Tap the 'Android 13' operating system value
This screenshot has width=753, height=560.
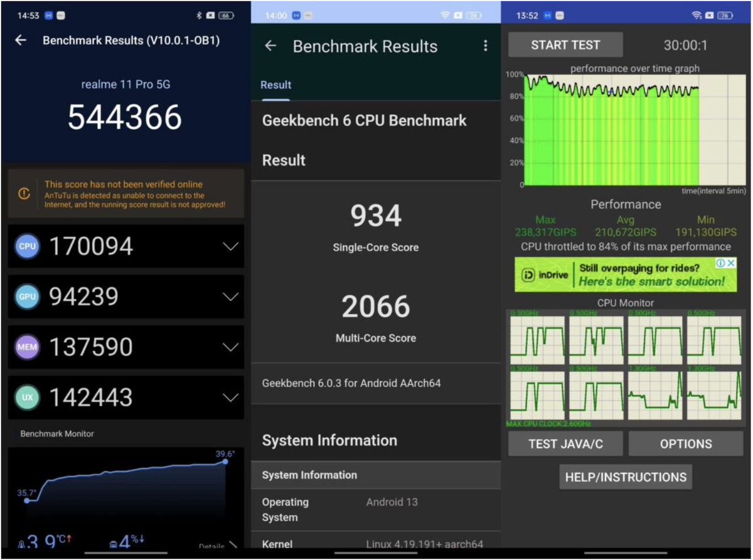[392, 502]
